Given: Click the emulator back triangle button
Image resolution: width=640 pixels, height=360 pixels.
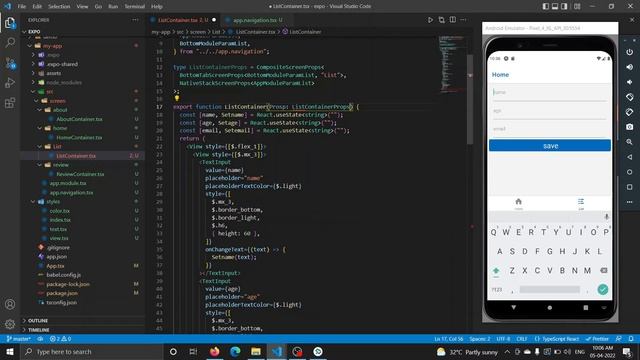Looking at the screenshot, I should click(629, 157).
